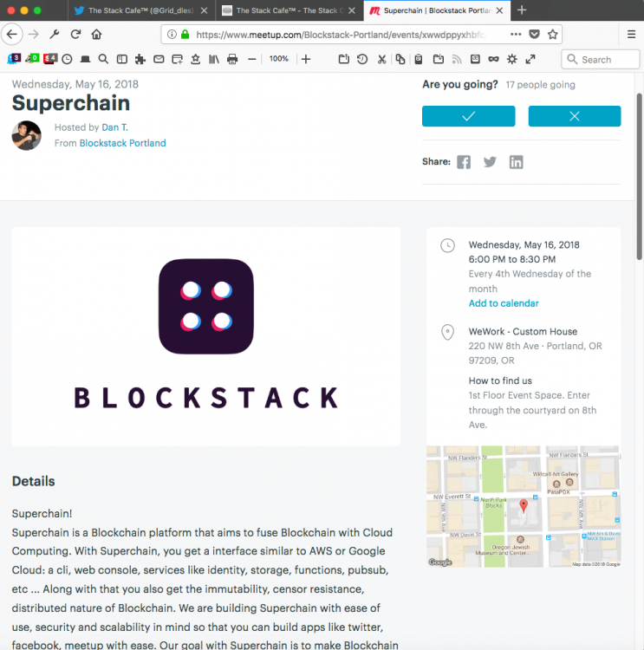Click the vertical page scrollbar
The width and height of the screenshot is (644, 650).
640,177
